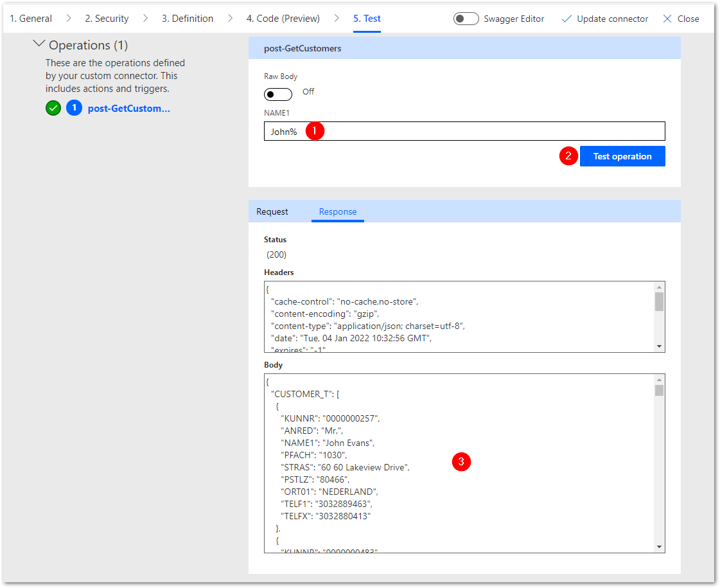Click the Headers scrollbar down arrow
The height and width of the screenshot is (588, 720).
click(659, 346)
